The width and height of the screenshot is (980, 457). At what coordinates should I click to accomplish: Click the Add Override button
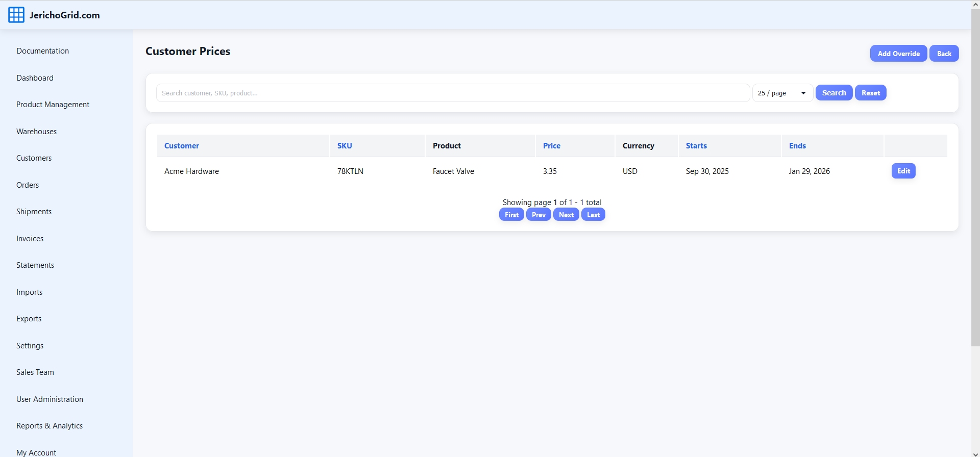coord(898,54)
